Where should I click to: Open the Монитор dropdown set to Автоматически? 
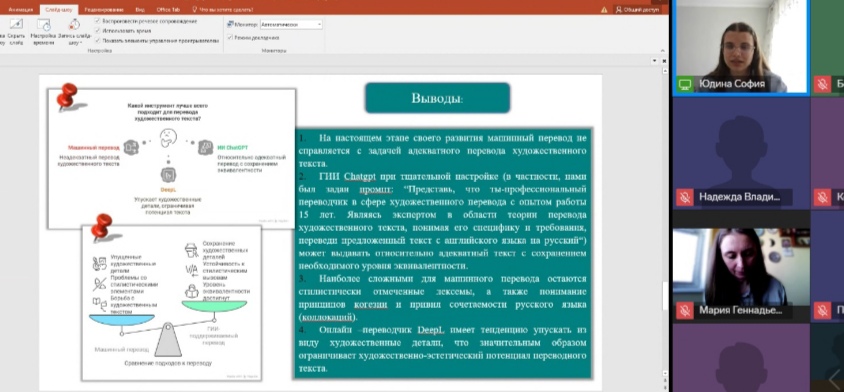tap(291, 24)
